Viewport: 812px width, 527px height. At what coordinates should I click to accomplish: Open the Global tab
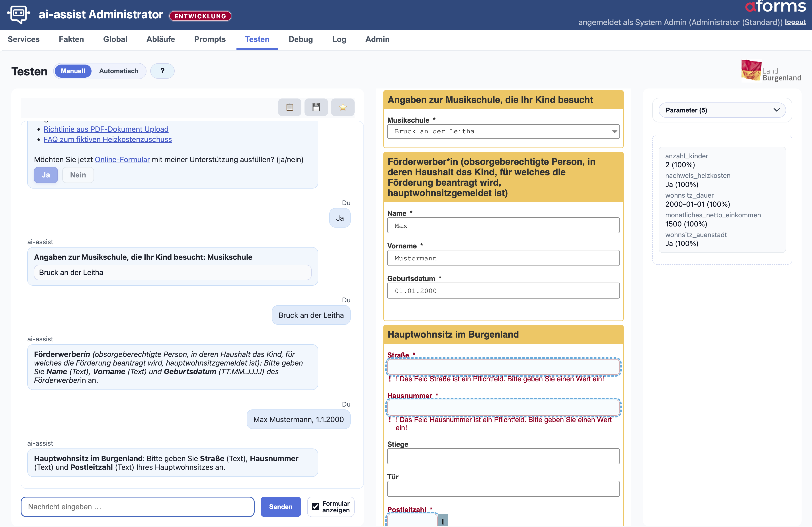(115, 39)
